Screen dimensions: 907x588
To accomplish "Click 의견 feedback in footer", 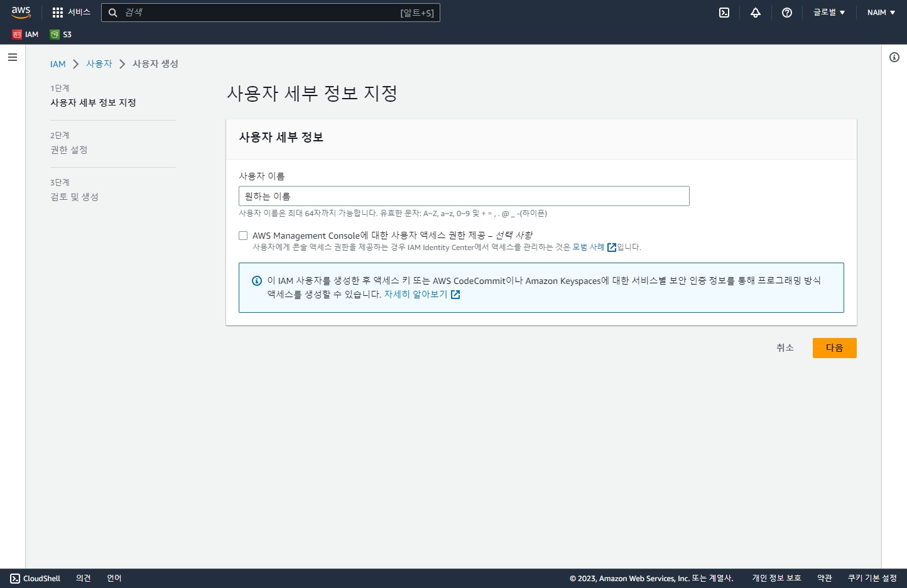I will (x=84, y=579).
